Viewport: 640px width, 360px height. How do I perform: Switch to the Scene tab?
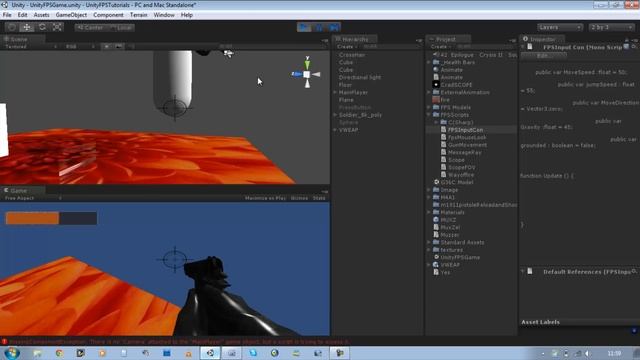point(22,39)
